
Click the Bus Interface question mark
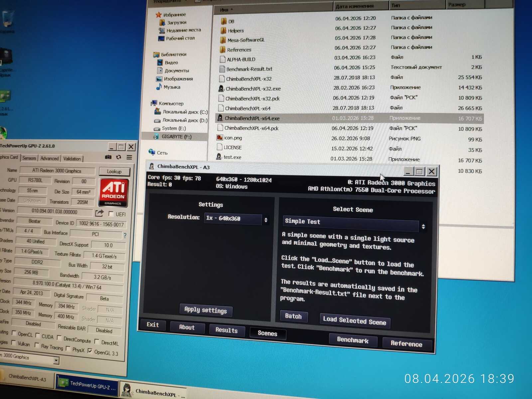(125, 235)
